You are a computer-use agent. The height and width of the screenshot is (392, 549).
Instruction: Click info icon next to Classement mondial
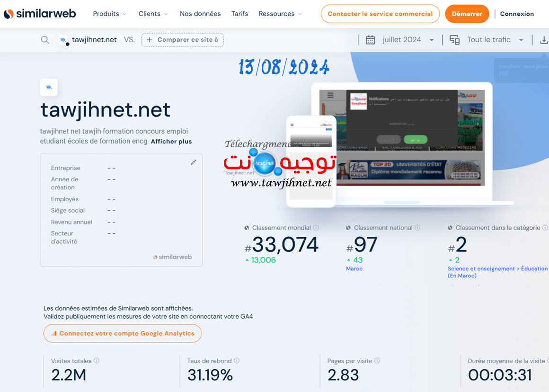316,227
